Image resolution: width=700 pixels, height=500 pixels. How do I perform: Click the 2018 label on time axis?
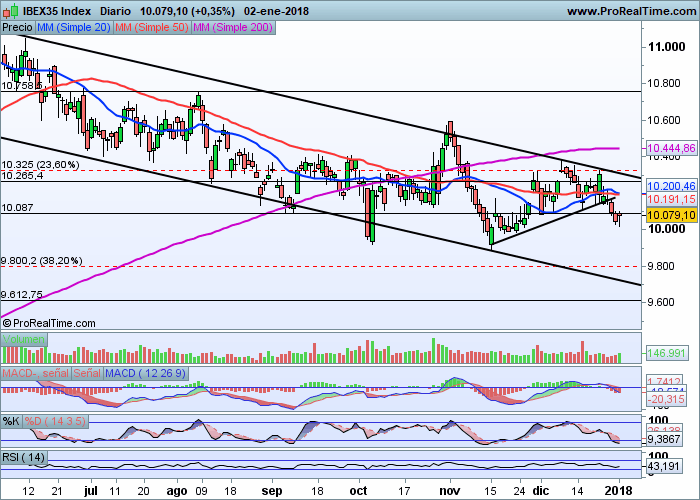click(619, 491)
